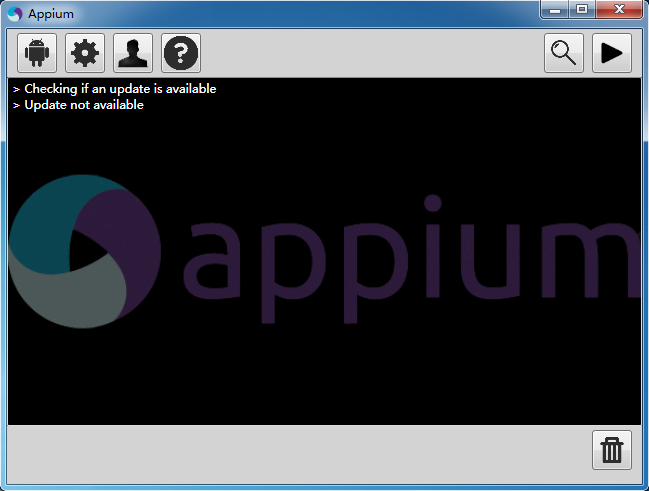649x491 pixels.
Task: Start the Appium server play button
Action: click(x=612, y=53)
